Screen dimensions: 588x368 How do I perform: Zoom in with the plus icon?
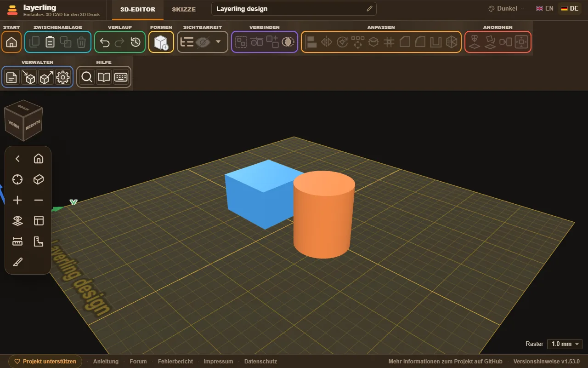17,200
